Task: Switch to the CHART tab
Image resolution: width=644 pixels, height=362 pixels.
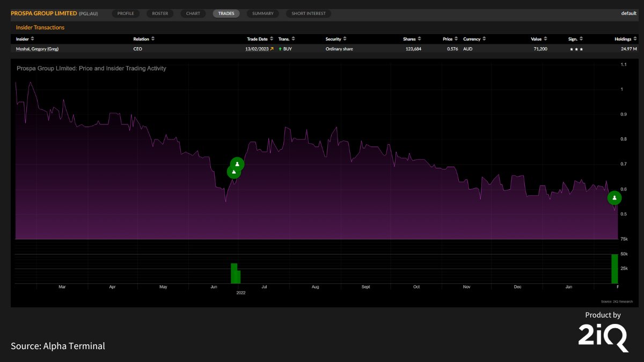Action: [193, 13]
